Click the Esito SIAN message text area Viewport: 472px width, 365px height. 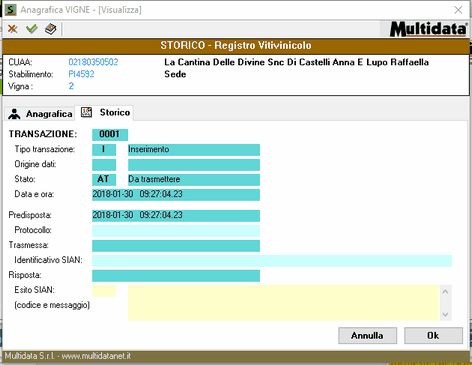283,303
